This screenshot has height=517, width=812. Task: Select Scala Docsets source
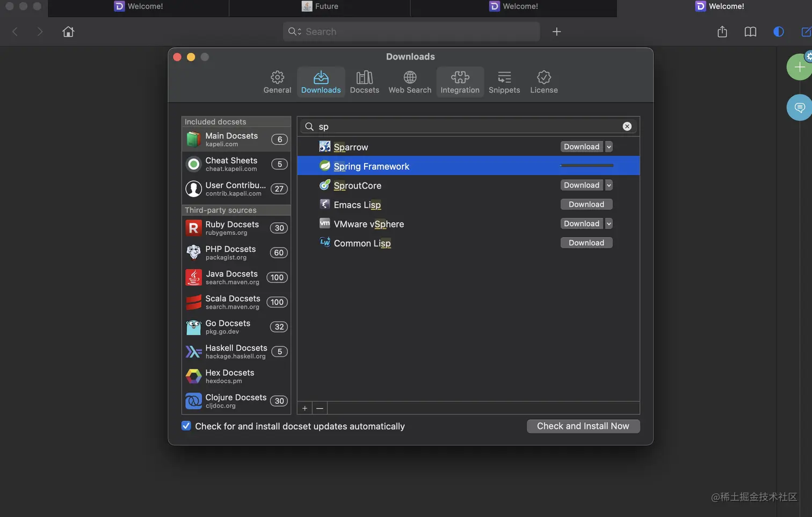pyautogui.click(x=236, y=302)
